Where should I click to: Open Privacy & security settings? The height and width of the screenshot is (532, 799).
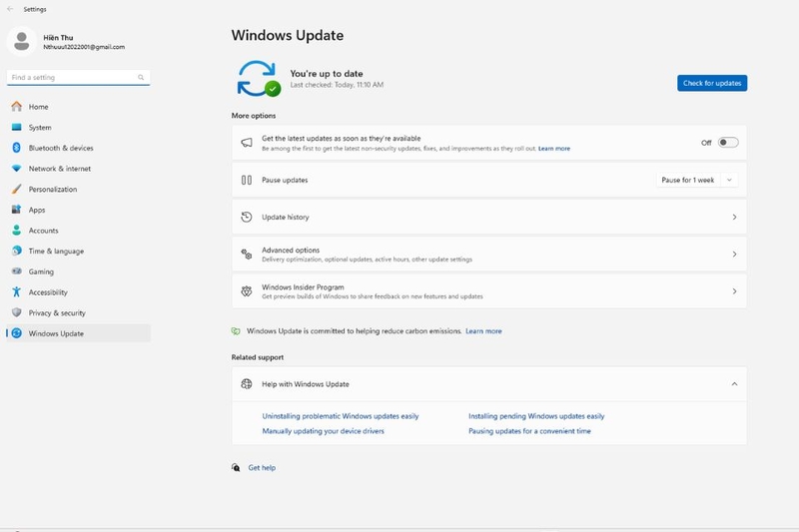point(79,312)
